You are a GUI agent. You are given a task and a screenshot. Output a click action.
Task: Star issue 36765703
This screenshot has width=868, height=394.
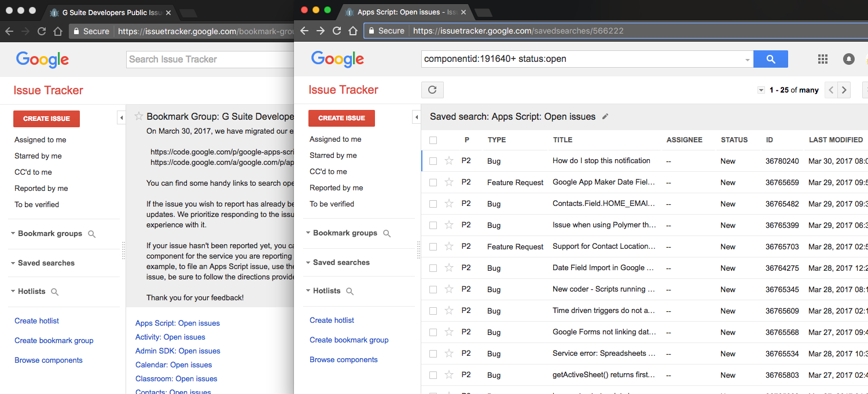[449, 246]
